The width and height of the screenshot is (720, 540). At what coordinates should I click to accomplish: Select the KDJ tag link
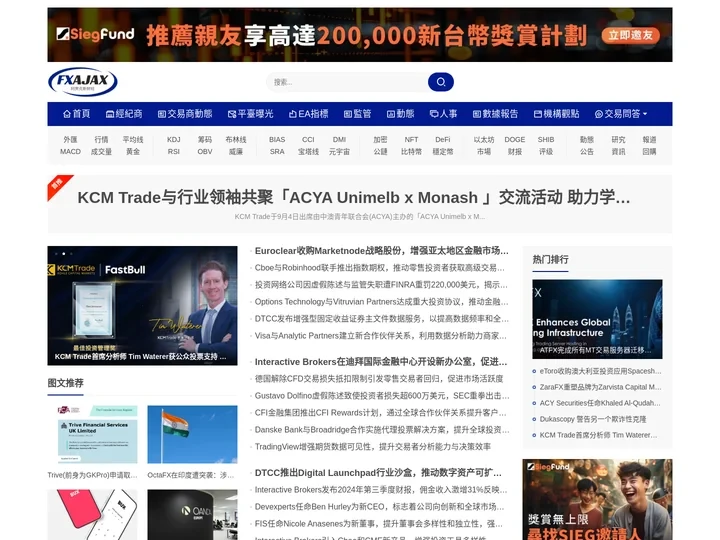click(x=174, y=140)
